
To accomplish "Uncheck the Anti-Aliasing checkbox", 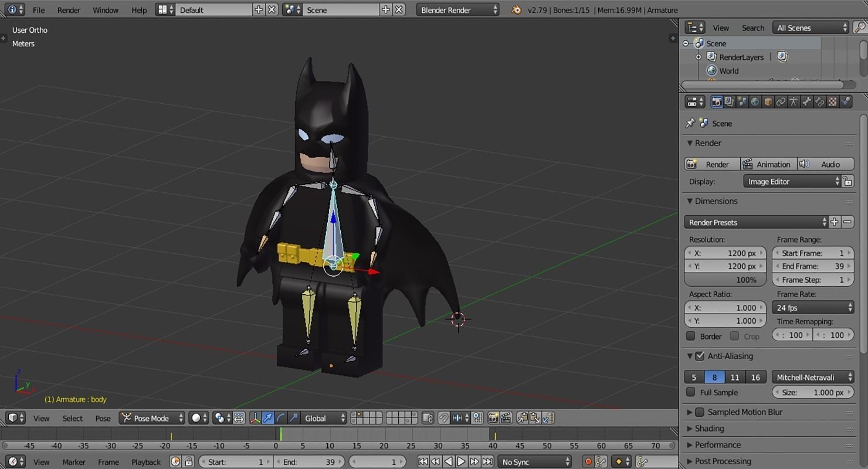I will [700, 356].
